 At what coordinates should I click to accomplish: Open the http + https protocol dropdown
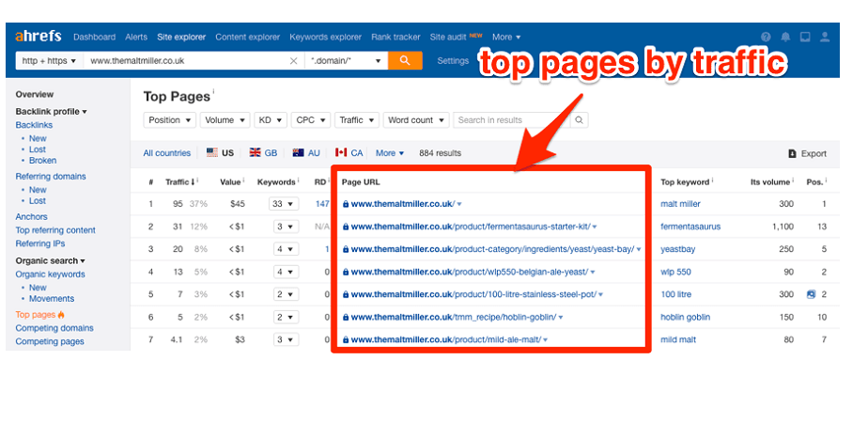click(49, 61)
